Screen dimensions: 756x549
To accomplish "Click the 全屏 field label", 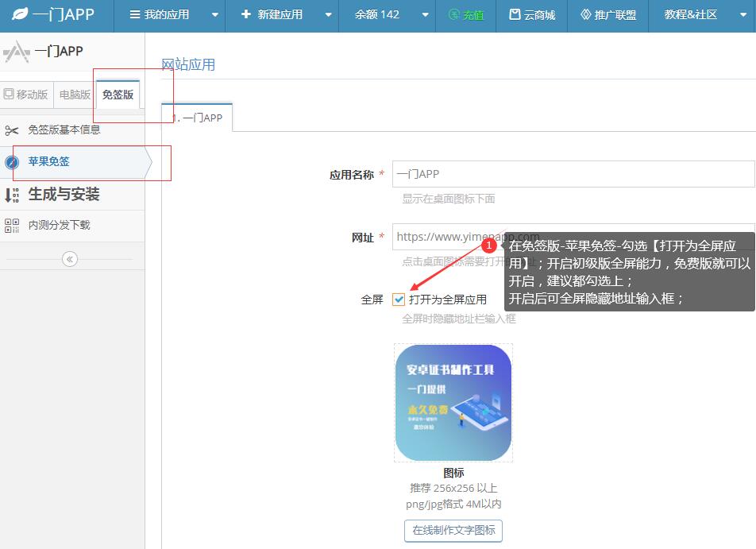I will point(372,300).
